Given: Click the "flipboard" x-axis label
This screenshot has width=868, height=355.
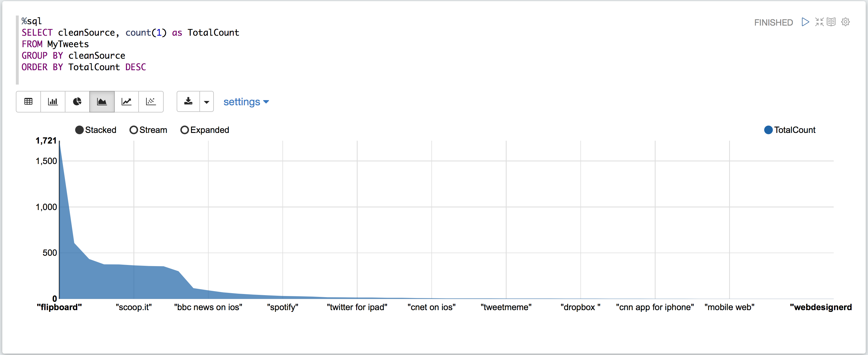Looking at the screenshot, I should [x=59, y=307].
